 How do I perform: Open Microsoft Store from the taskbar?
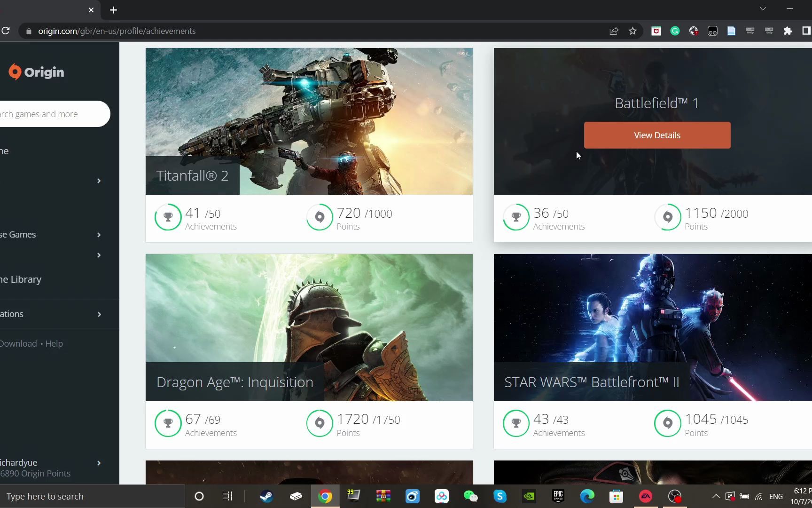coord(617,496)
